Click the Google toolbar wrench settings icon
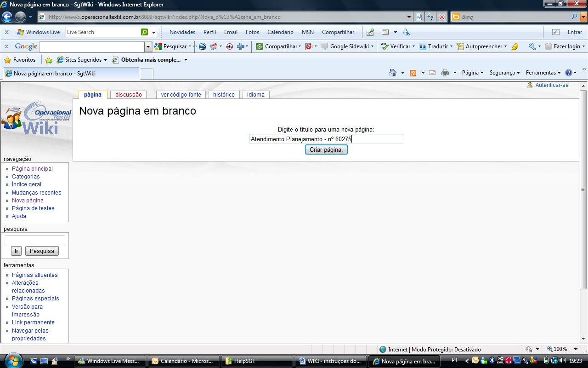Screen dimensions: 588x368 click(x=531, y=46)
